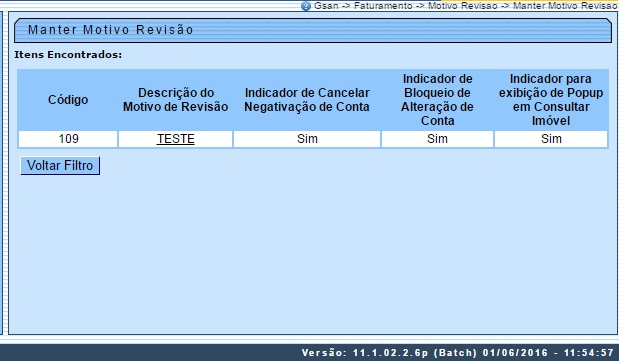Click the Descrição do Motivo de Revisão header

(x=176, y=100)
